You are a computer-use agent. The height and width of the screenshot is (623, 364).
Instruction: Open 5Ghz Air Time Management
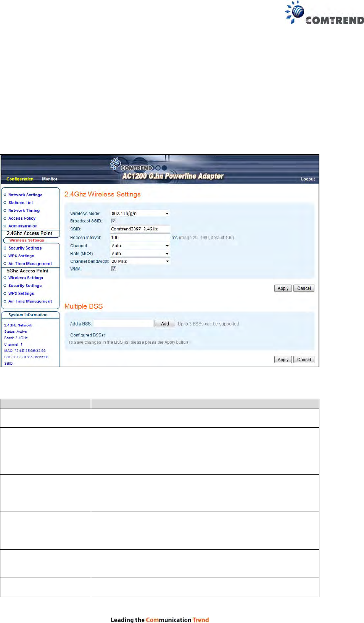(x=30, y=301)
